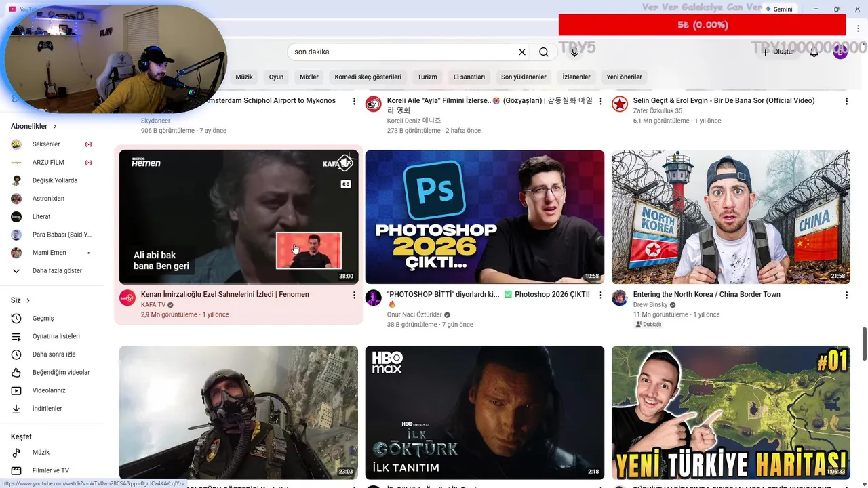Click Onur Naci Öztürkler channel name
868x488 pixels.
click(414, 314)
